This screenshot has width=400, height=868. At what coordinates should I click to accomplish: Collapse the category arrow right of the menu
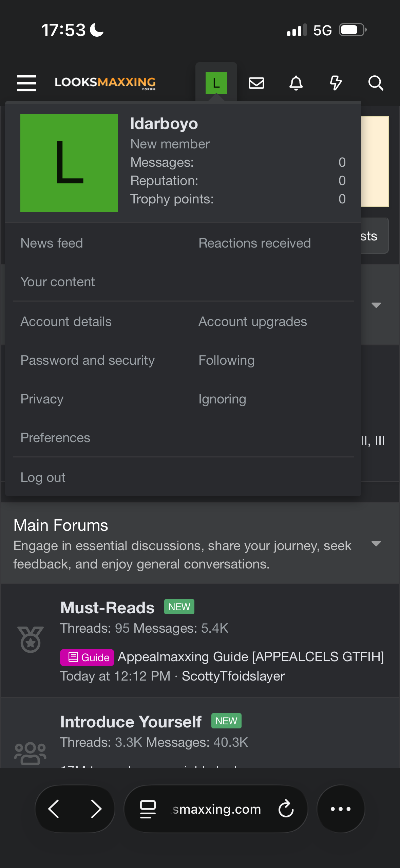[x=376, y=305]
